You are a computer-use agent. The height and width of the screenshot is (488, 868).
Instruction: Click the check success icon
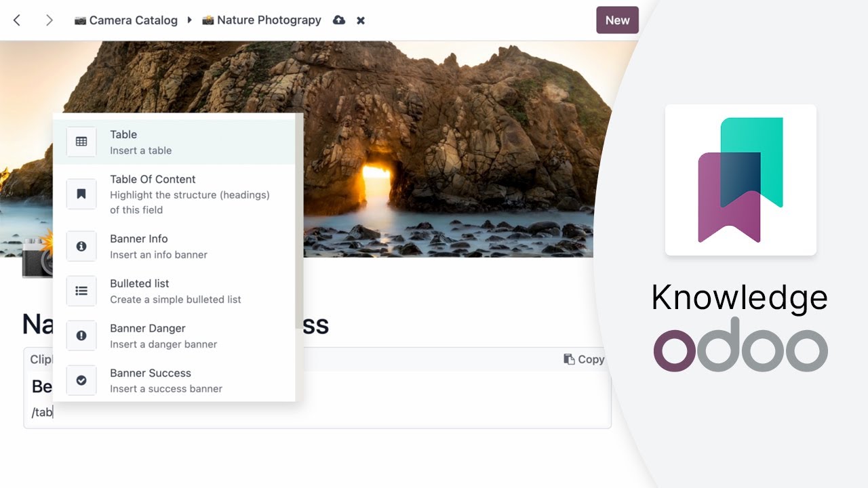pos(81,380)
